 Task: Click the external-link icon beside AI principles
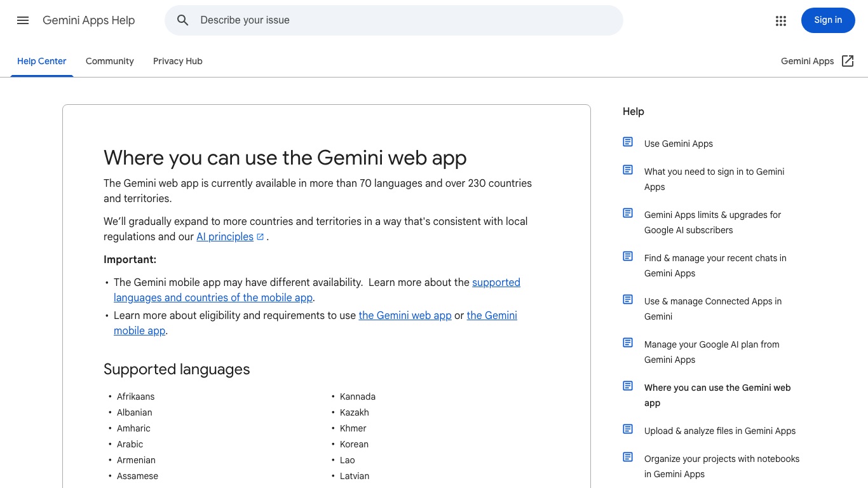260,237
